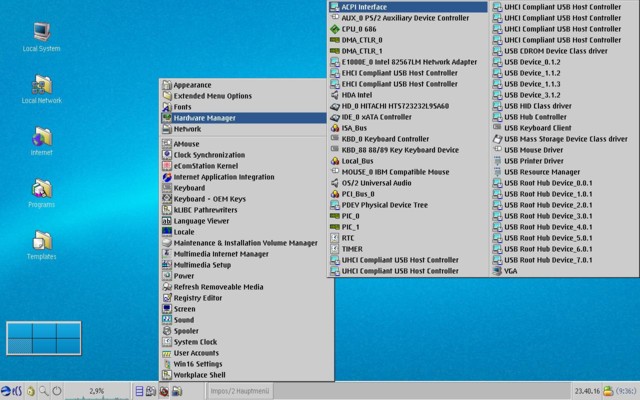Click the hard disk icon for HD_0 HITACHI
640x400 pixels.
click(x=335, y=106)
